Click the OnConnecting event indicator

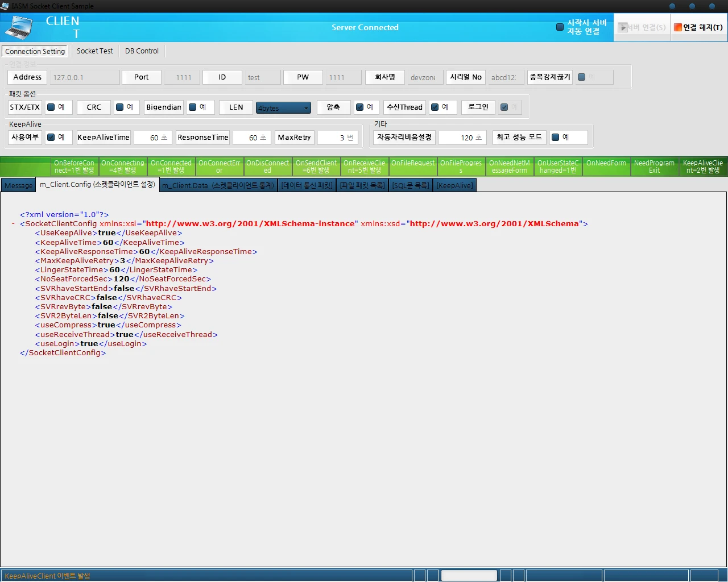(x=123, y=167)
